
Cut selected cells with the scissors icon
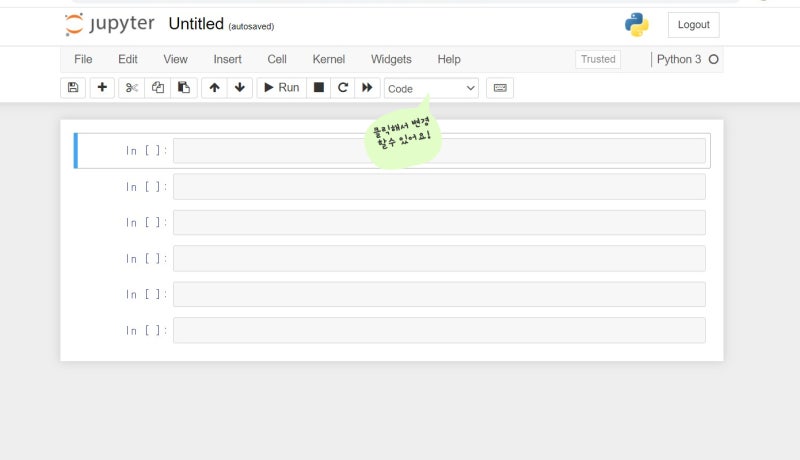point(132,88)
